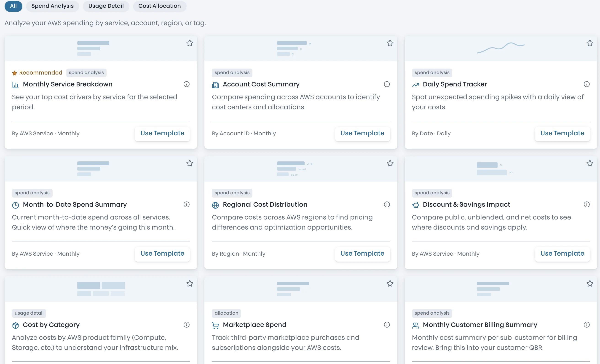The width and height of the screenshot is (600, 364).
Task: Open info for Monthly Service Breakdown
Action: 187,84
